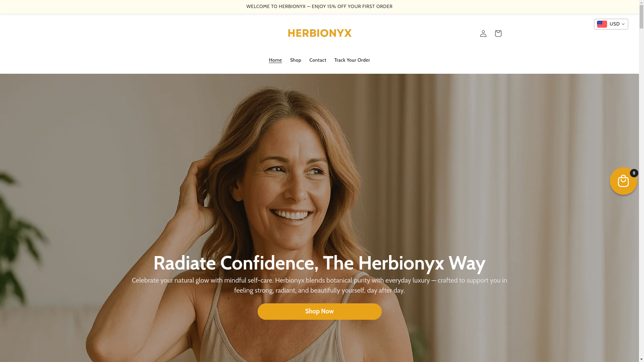Click the hero description paragraph text

pos(319,285)
